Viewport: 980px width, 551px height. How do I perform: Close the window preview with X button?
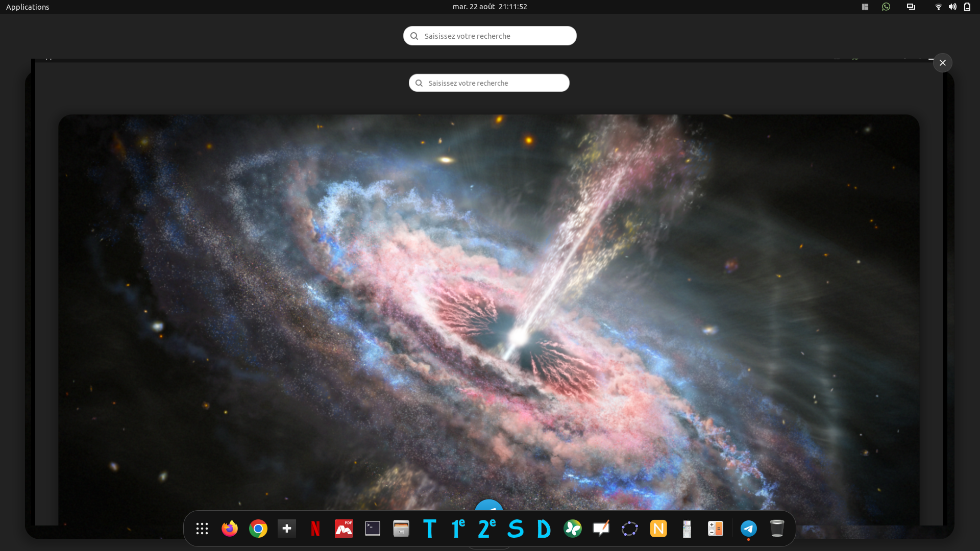943,63
